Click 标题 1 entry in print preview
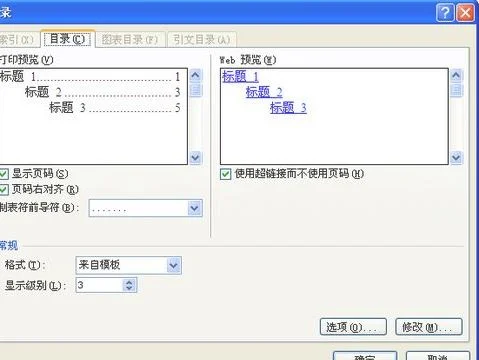Screen dimensions: 479x360 90,77
